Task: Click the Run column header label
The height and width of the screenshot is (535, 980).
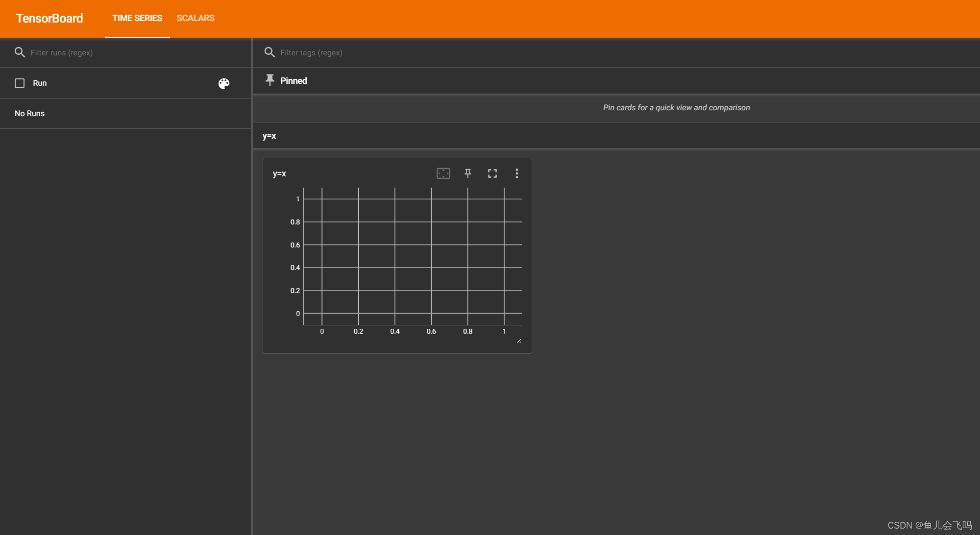Action: click(x=40, y=83)
